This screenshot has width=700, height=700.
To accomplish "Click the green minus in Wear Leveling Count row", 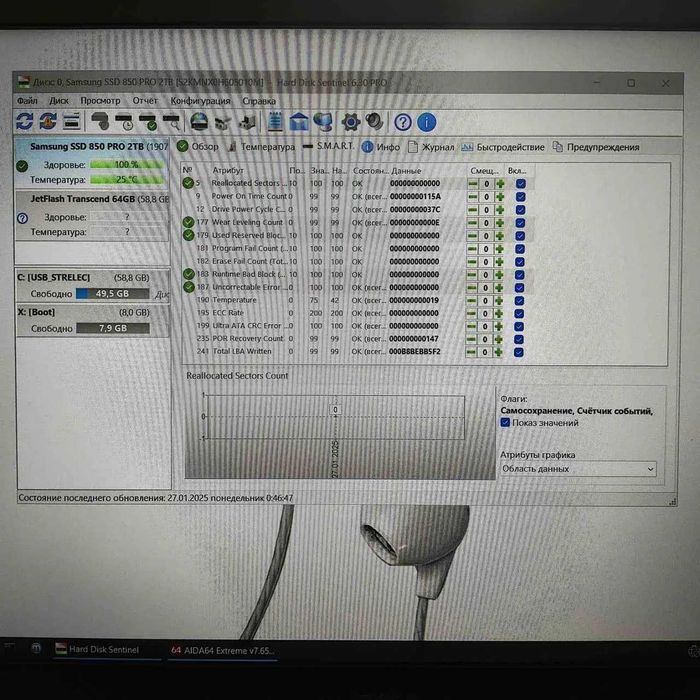I will [x=472, y=223].
